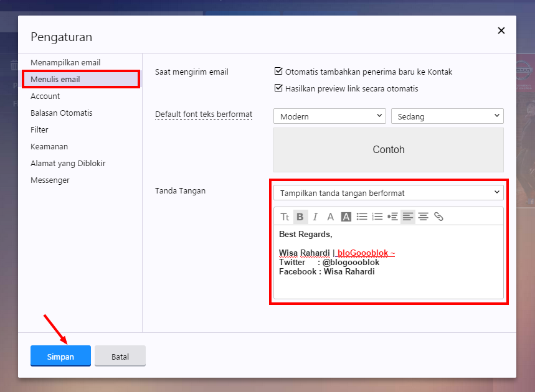This screenshot has height=392, width=535.
Task: Choose text highlight background color
Action: 346,217
